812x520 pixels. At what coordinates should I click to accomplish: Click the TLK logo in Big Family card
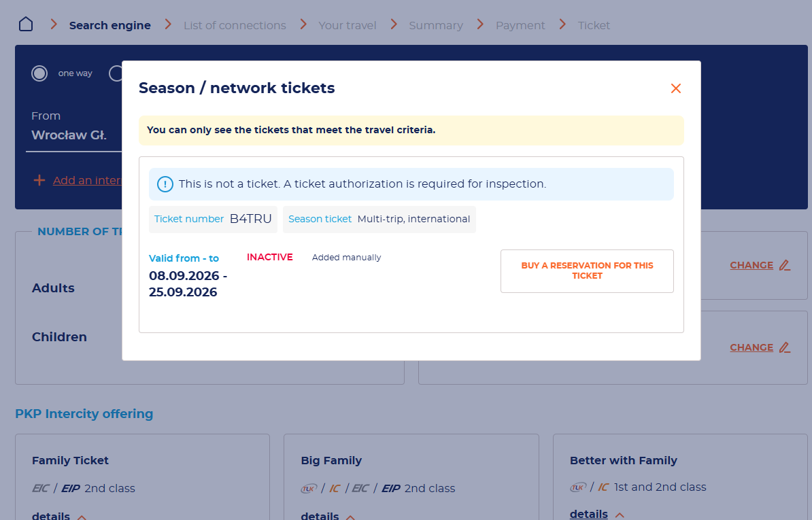point(309,489)
